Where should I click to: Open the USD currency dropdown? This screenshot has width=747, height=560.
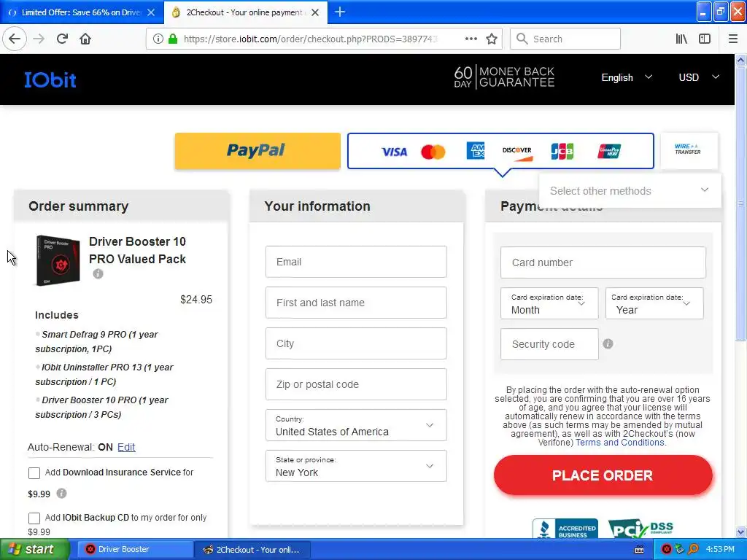click(x=698, y=77)
